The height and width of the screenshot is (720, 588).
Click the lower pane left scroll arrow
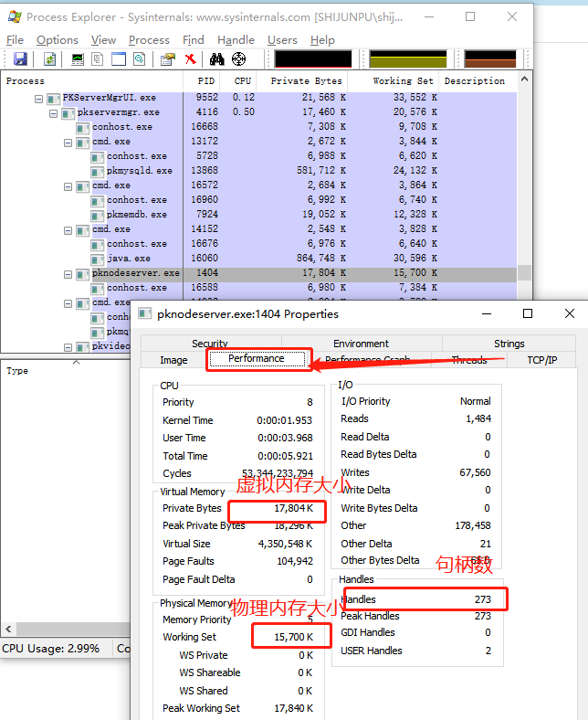[8, 629]
